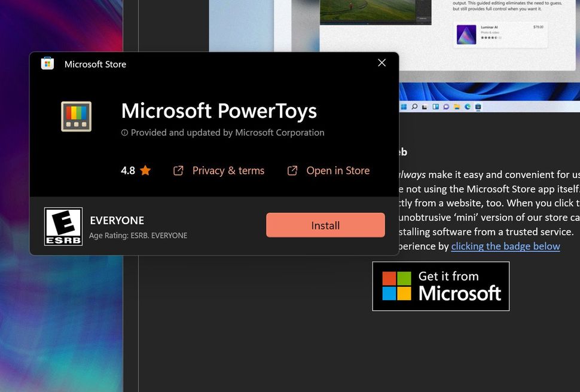Click the Teams Chat icon in the pictured taskbar
580x392 pixels.
445,106
